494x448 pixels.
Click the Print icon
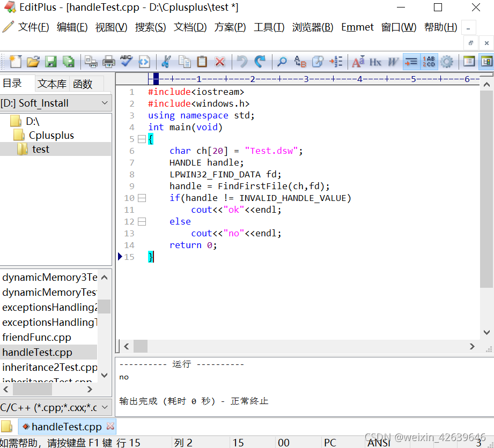coord(109,62)
